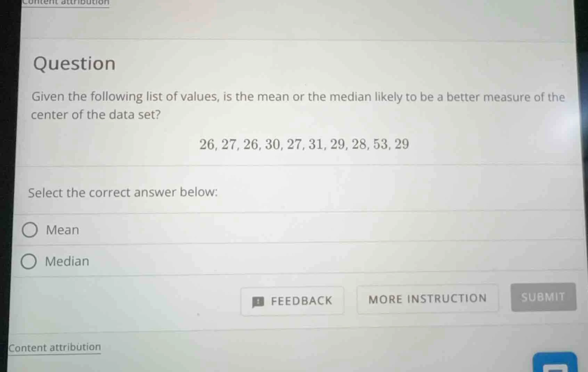Open MORE INSTRUCTION

[427, 299]
